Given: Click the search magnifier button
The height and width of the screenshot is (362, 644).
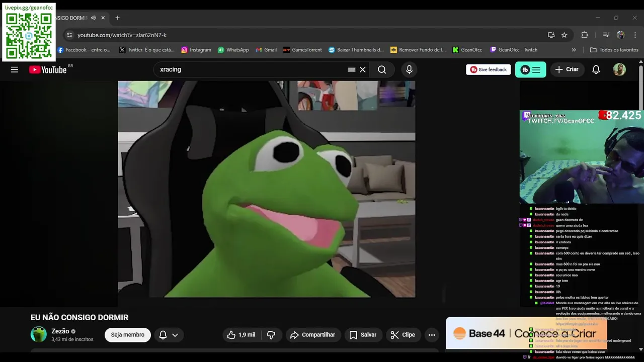Looking at the screenshot, I should point(382,69).
